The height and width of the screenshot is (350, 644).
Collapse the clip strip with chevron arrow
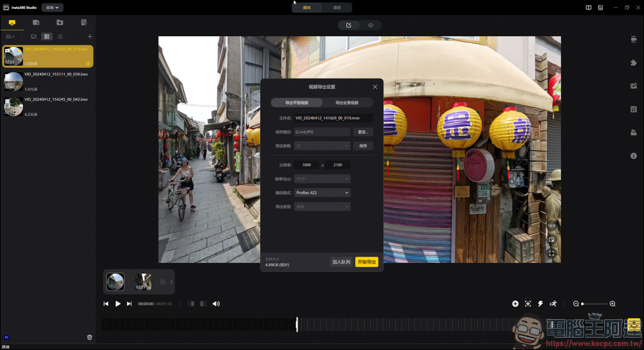(171, 282)
